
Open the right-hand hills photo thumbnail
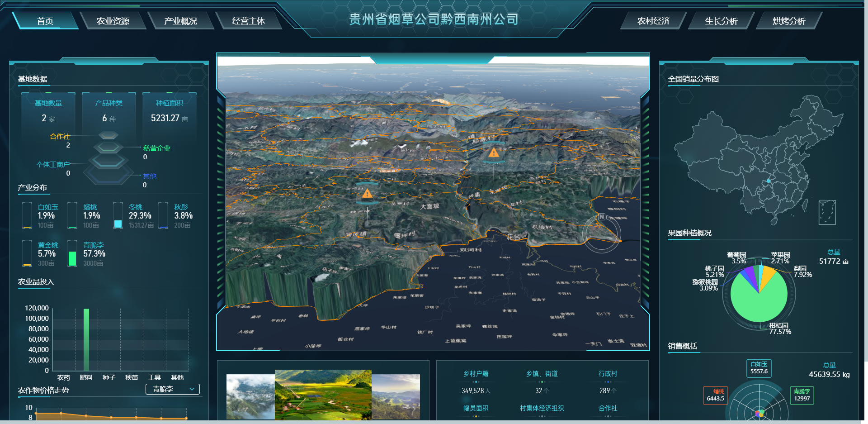coord(396,397)
